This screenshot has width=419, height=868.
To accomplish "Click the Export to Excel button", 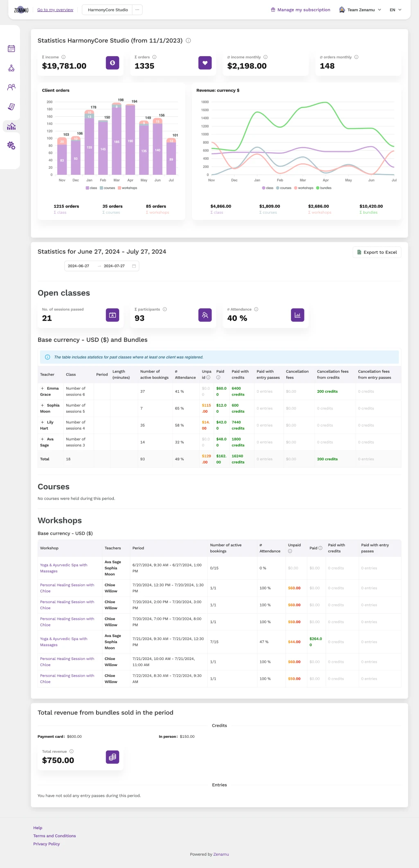I will tap(377, 252).
